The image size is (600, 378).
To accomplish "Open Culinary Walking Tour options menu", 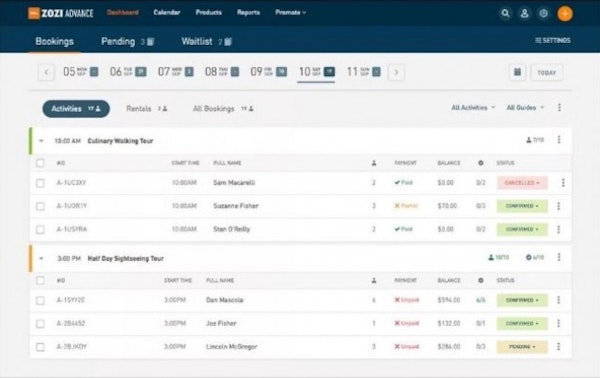I will [x=559, y=140].
